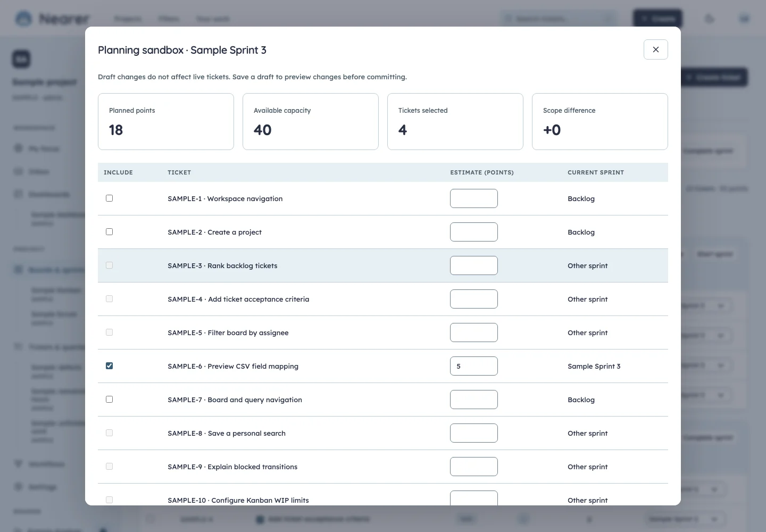Edit the SAMPLE-6 estimate showing 5
Image resolution: width=766 pixels, height=532 pixels.
(x=474, y=366)
